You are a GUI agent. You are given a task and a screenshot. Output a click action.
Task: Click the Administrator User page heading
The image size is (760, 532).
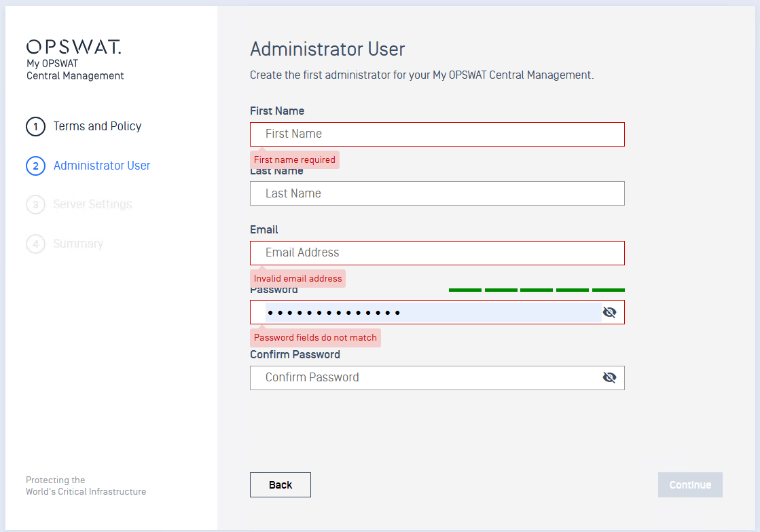327,50
